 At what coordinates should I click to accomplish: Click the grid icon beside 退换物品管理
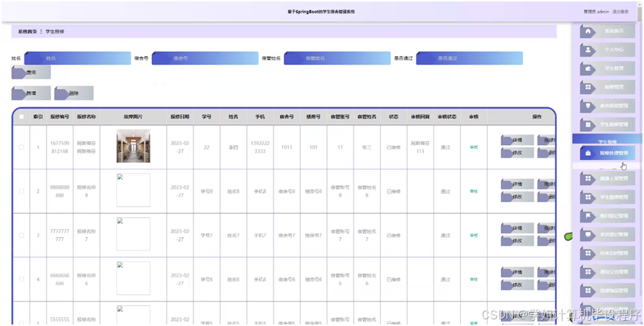588,290
